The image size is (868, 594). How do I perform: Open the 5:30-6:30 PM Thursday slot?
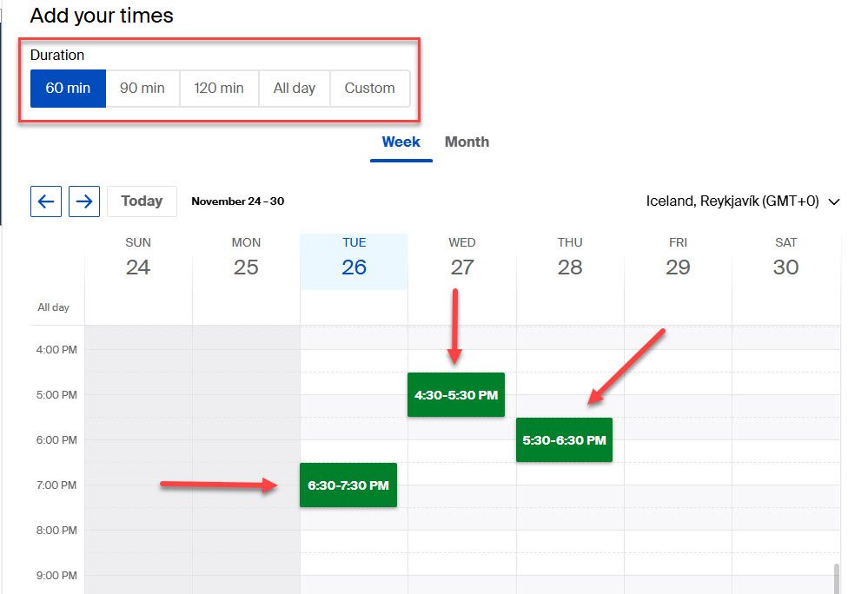pos(564,440)
